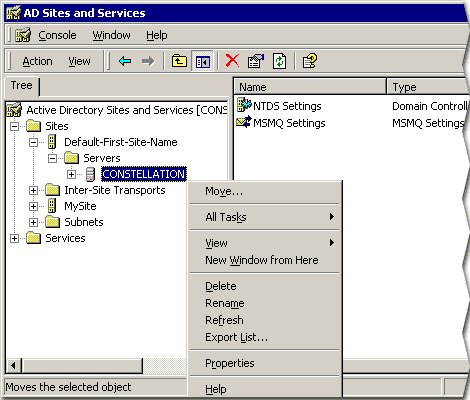
Task: Select Refresh in the context menu
Action: (x=264, y=320)
